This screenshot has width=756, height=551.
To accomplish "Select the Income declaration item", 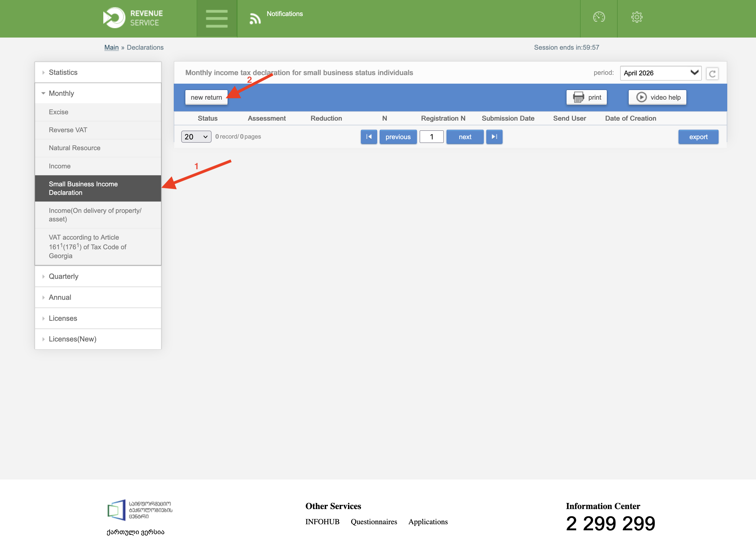I will 98,166.
